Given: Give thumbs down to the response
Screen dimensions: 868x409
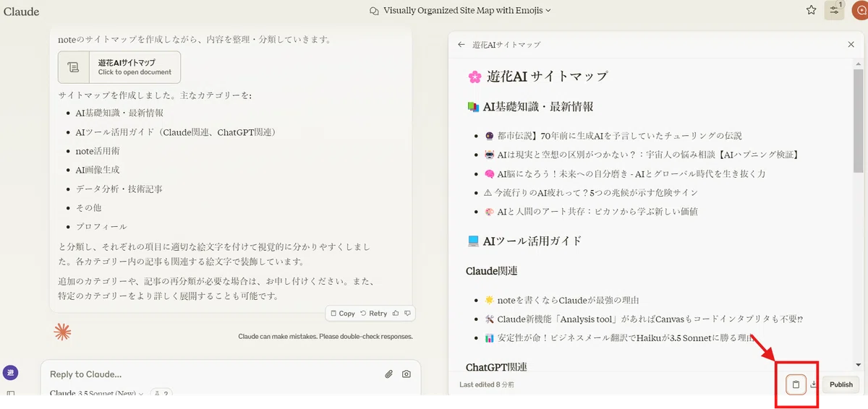Looking at the screenshot, I should coord(408,314).
